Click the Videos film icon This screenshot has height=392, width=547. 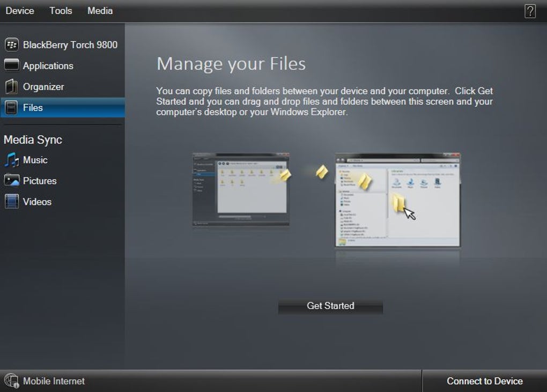[x=11, y=201]
